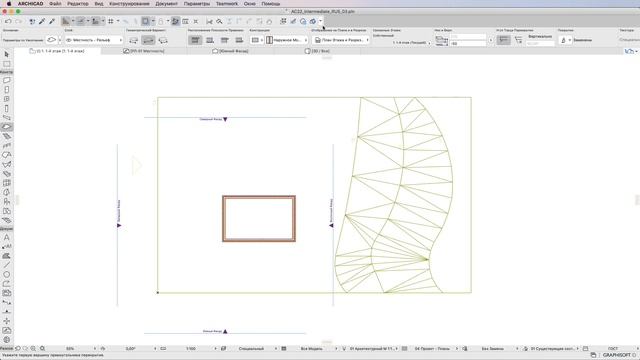
Task: Select the Line tool in toolbox
Action: pyautogui.click(x=7, y=265)
